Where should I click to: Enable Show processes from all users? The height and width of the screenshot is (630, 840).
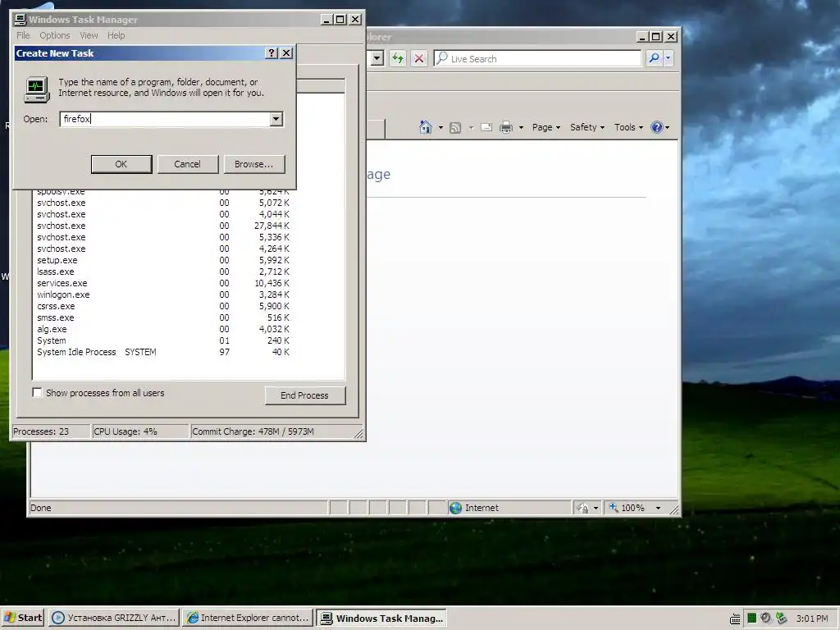point(37,393)
